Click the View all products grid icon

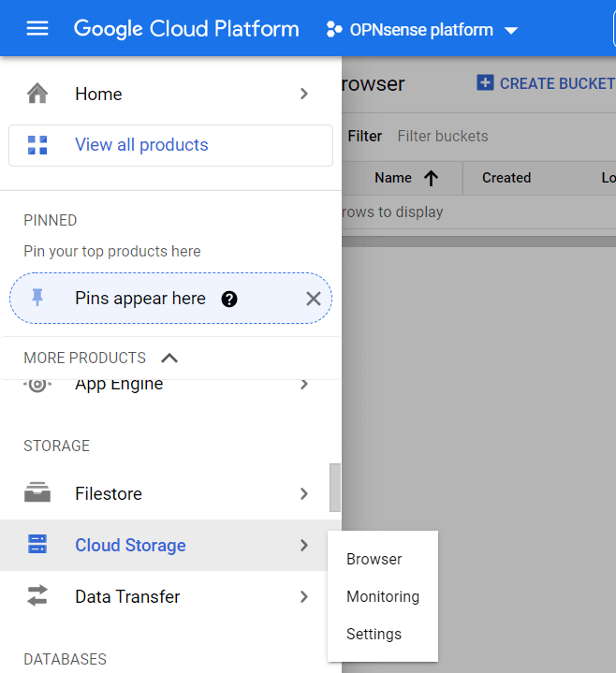[x=37, y=145]
